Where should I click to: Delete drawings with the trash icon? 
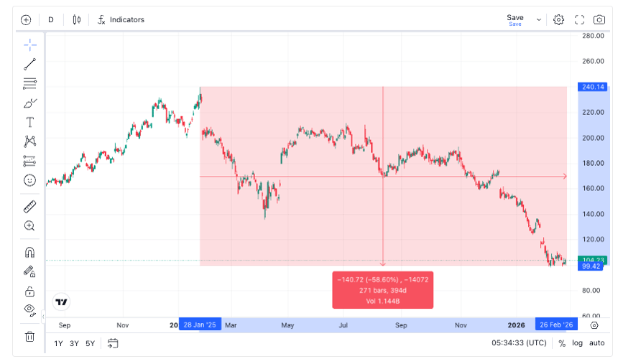pyautogui.click(x=29, y=336)
